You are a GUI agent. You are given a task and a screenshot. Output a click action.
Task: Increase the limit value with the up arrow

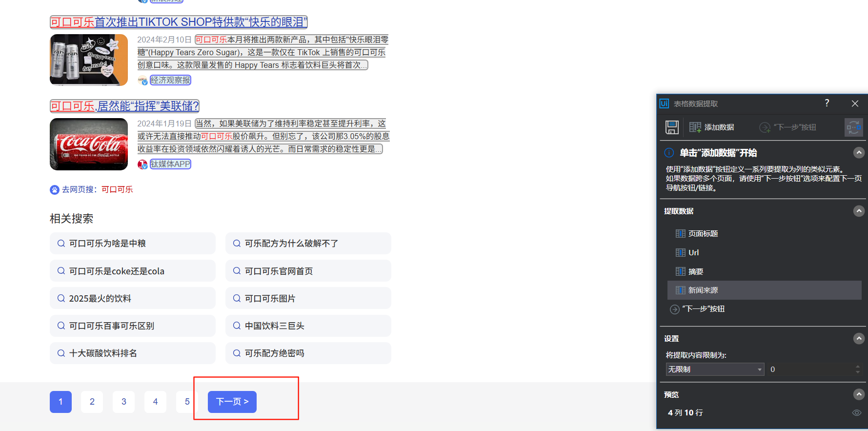coord(858,366)
